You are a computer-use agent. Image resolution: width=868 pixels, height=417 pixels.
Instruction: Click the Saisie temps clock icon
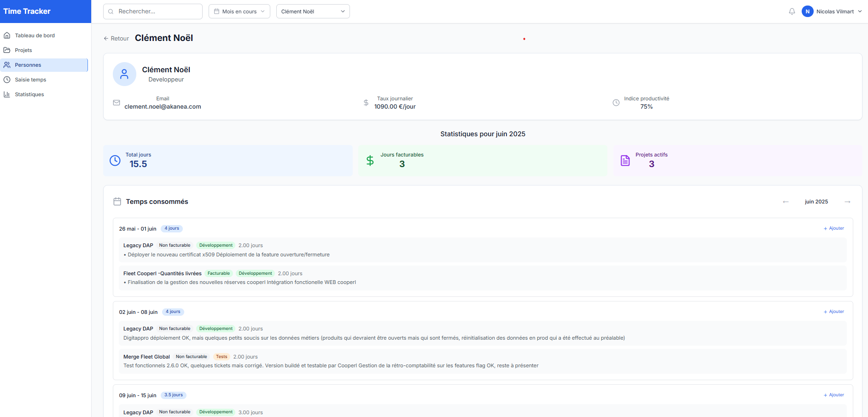coord(7,80)
